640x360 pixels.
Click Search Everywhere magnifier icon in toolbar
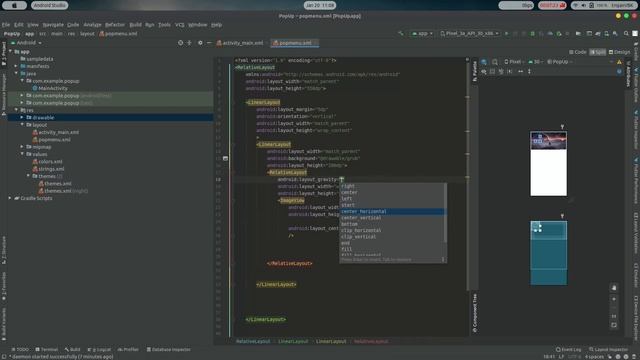(x=626, y=33)
